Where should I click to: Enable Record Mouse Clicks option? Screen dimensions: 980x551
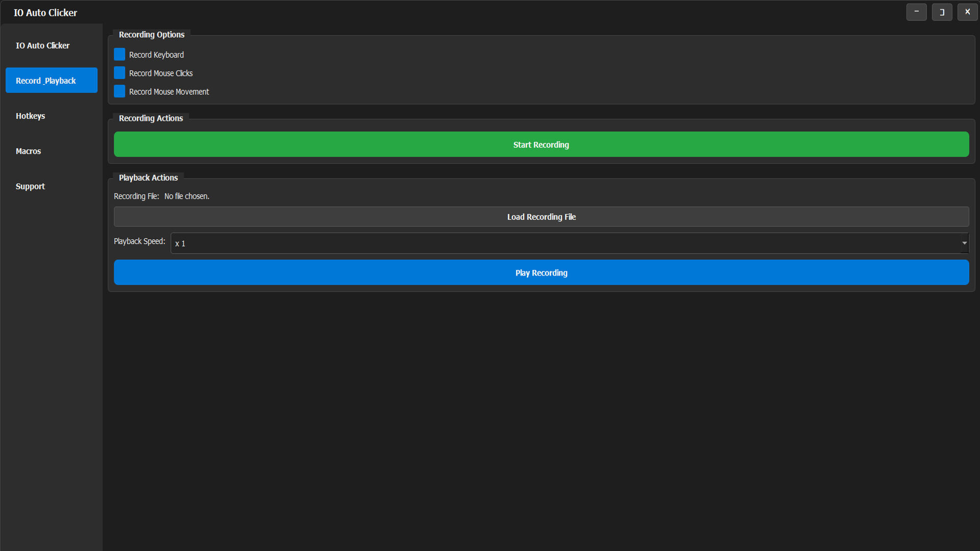tap(119, 73)
